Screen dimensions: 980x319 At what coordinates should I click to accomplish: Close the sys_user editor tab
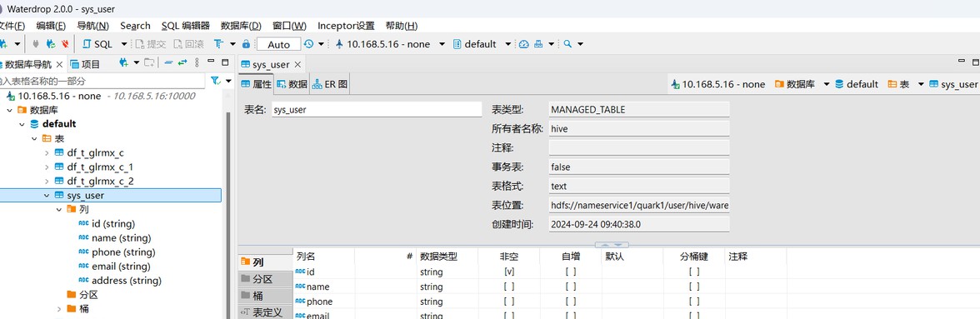click(x=297, y=64)
